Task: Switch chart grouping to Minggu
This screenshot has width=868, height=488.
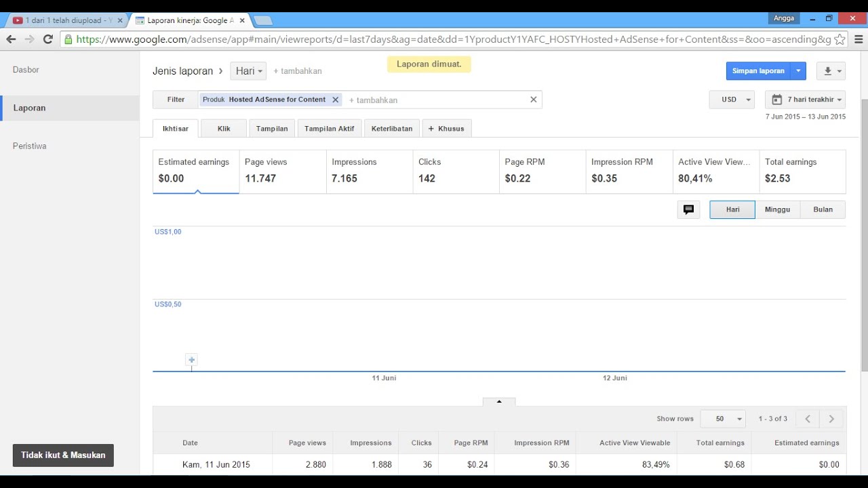Action: (777, 210)
